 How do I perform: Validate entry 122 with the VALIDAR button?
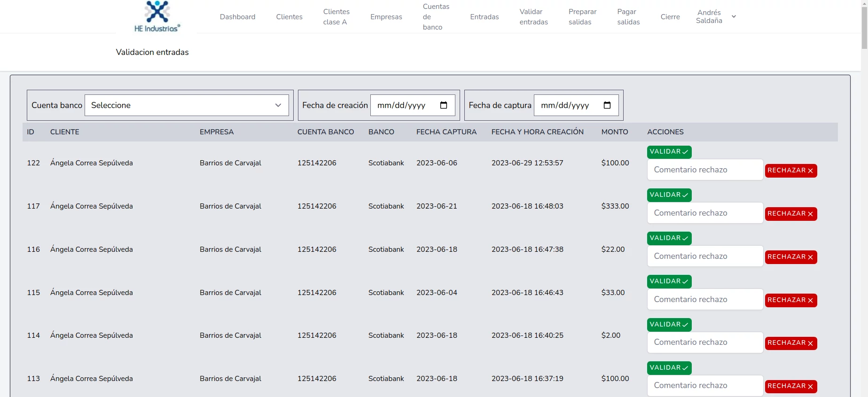coord(669,152)
